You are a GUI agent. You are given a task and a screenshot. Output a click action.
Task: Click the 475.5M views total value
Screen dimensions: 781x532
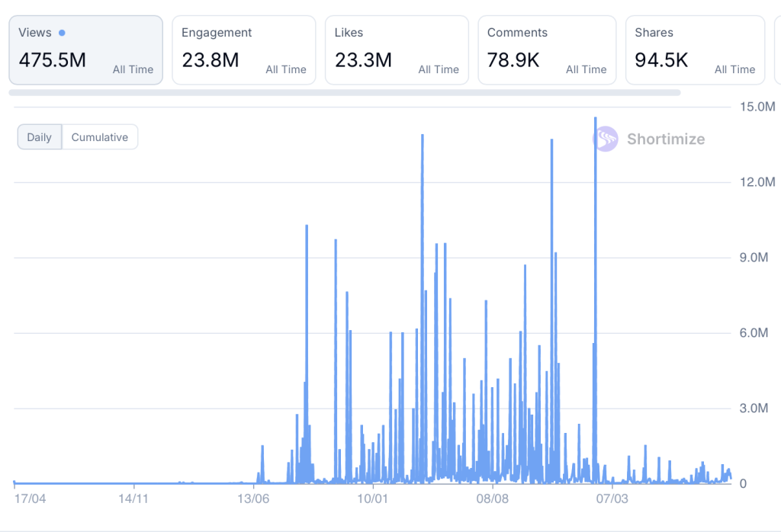coord(53,60)
